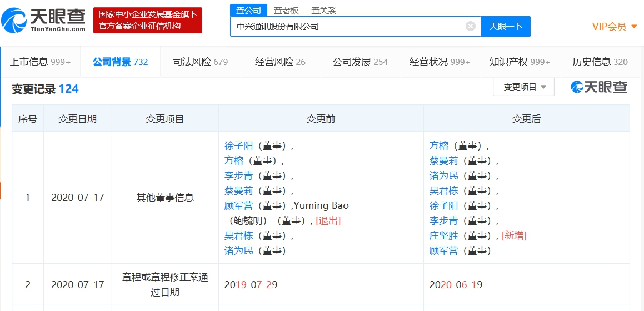Image resolution: width=644 pixels, height=311 pixels.
Task: Switch to the 查关系 search tab
Action: [323, 10]
